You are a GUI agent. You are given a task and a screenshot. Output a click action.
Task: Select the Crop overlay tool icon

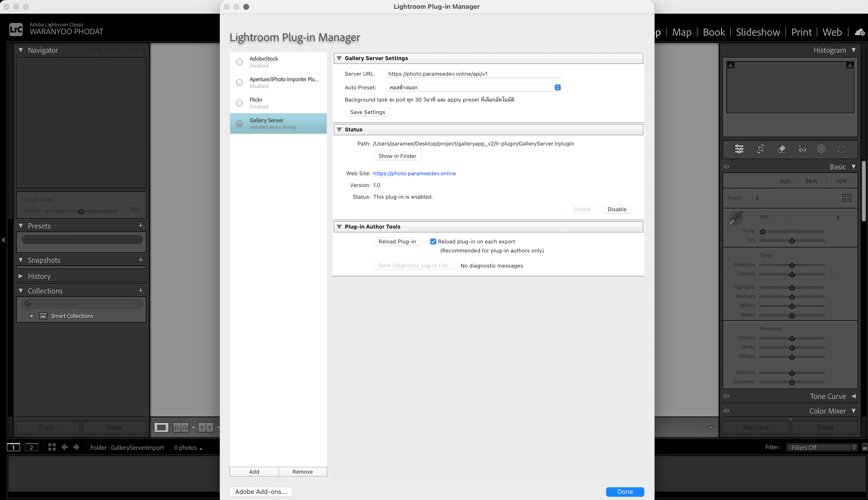click(761, 149)
